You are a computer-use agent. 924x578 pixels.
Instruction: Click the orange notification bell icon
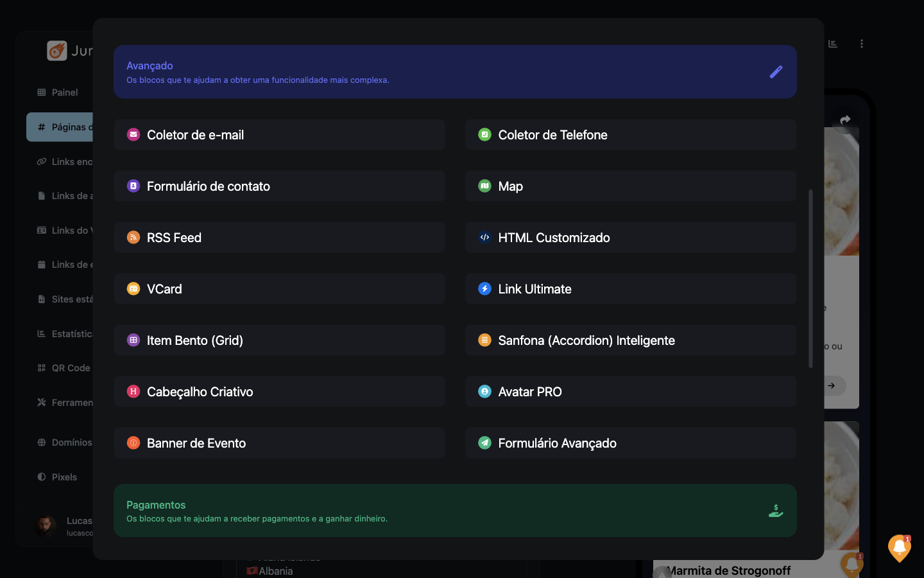pos(900,548)
